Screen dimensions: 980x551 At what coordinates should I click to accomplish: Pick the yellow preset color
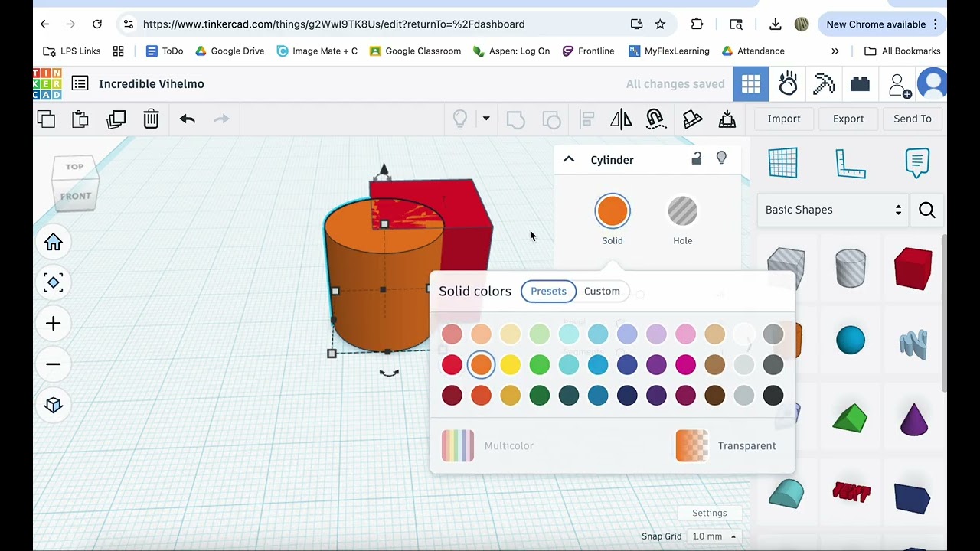(x=510, y=365)
